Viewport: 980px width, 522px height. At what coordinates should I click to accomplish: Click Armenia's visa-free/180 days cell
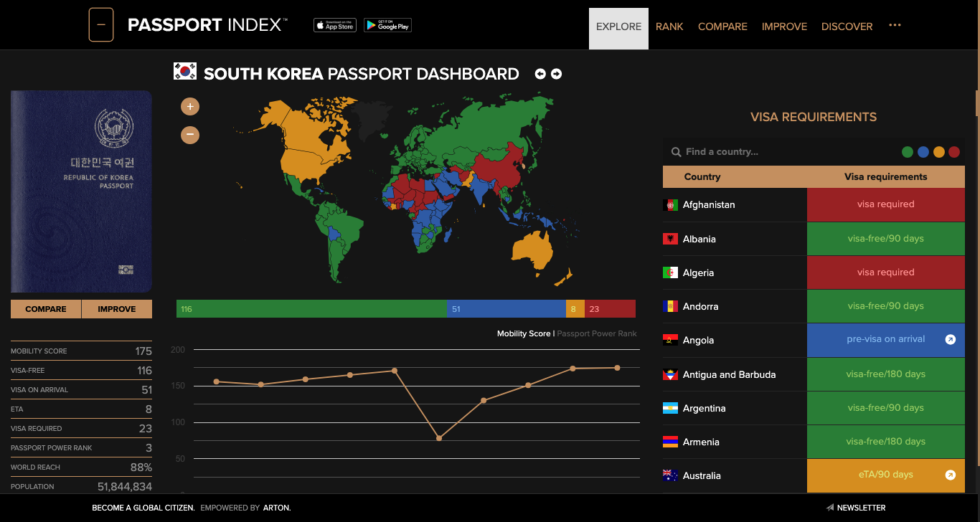(886, 442)
